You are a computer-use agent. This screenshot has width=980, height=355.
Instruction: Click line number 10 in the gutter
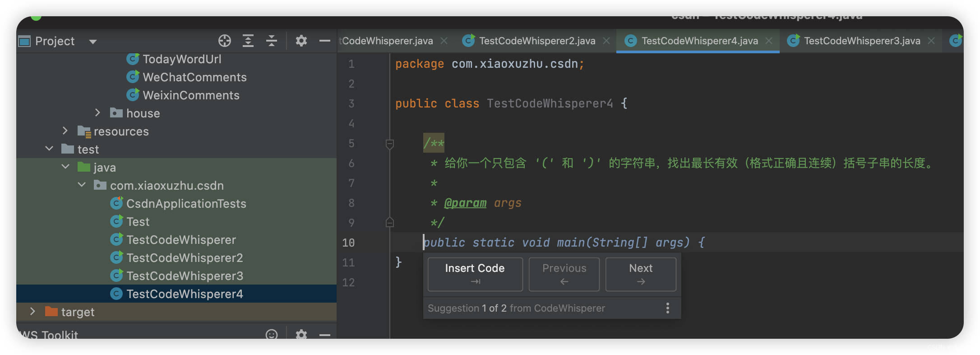pos(348,243)
